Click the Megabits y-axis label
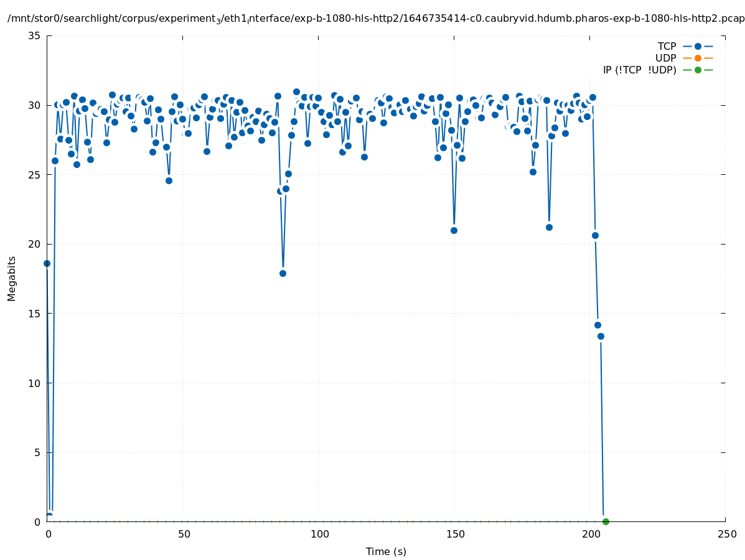The height and width of the screenshot is (560, 745). point(12,278)
